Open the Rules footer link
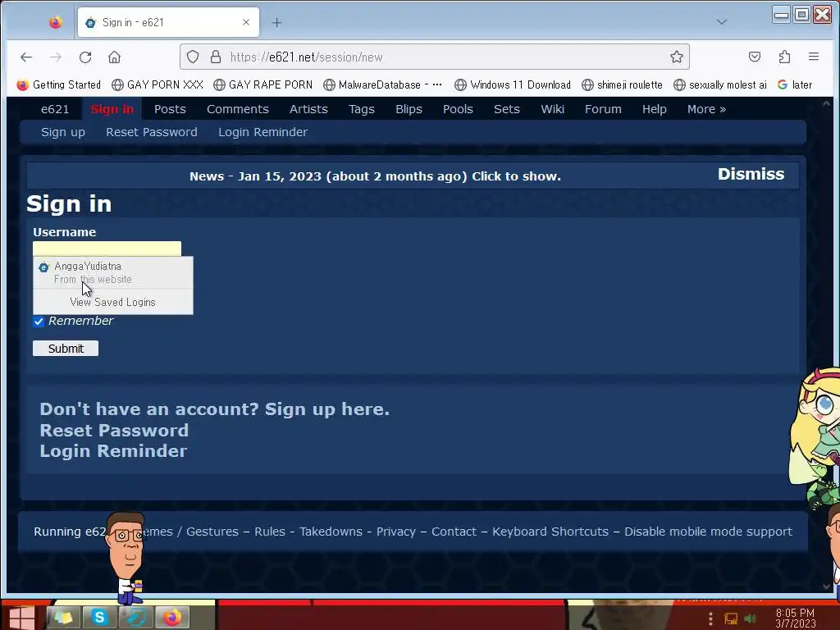The height and width of the screenshot is (630, 840). click(x=269, y=532)
